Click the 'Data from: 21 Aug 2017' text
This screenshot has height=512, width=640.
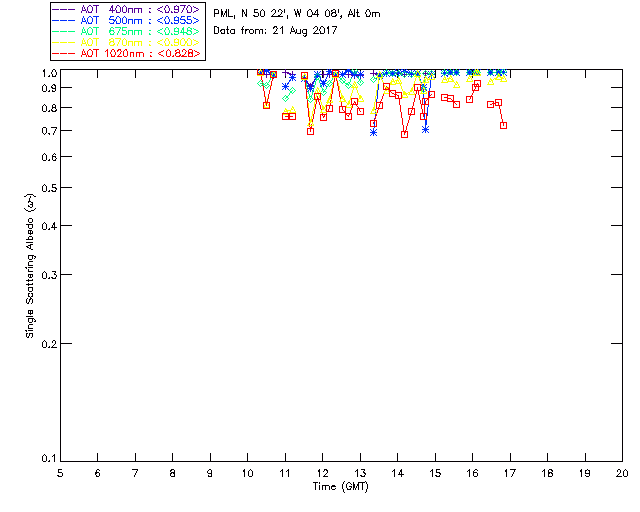pos(275,31)
